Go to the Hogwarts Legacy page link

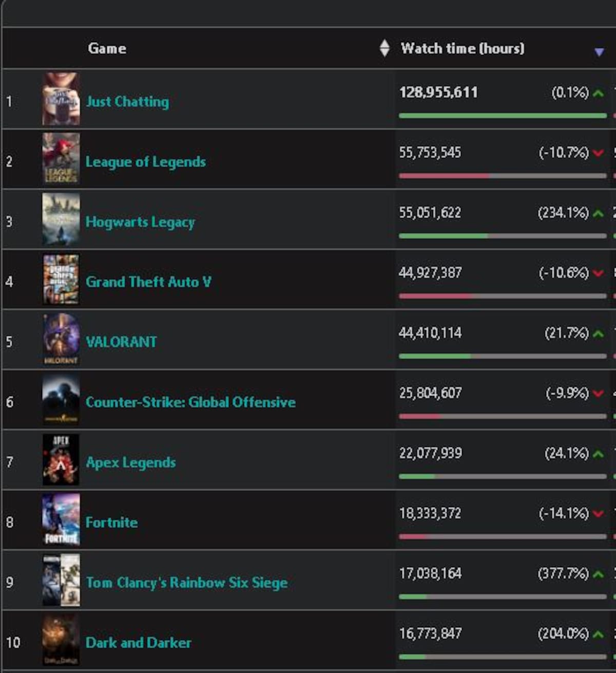click(x=140, y=222)
